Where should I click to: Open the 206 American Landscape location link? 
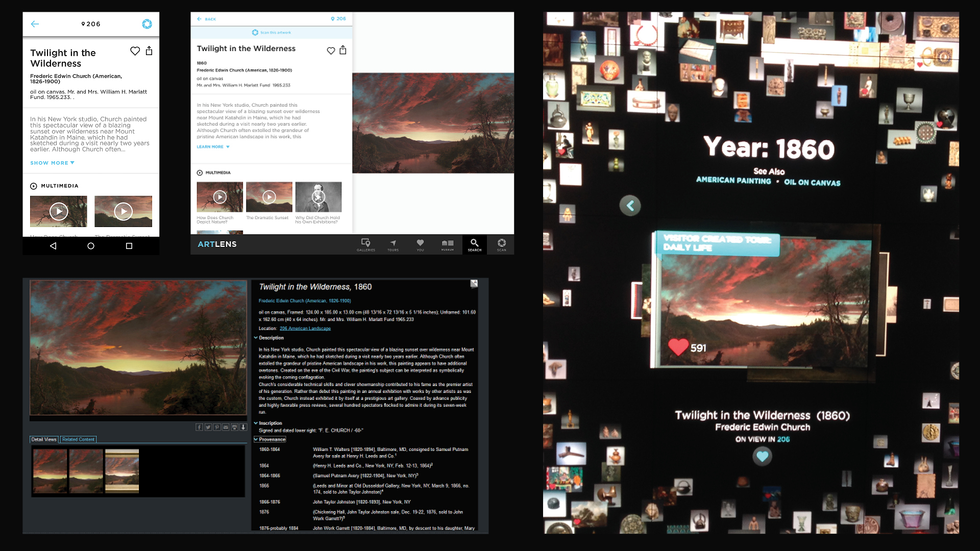tap(305, 329)
